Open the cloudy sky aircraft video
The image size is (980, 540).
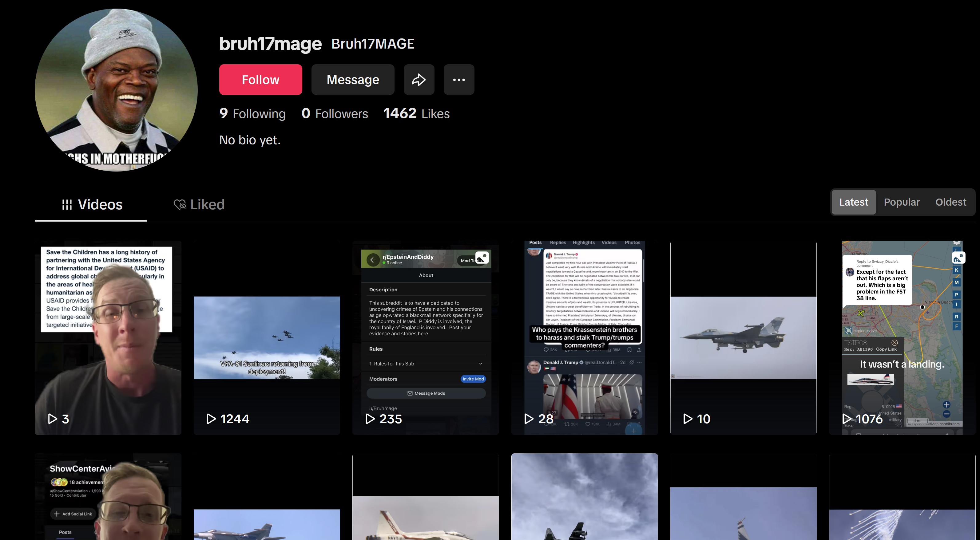coord(584,497)
